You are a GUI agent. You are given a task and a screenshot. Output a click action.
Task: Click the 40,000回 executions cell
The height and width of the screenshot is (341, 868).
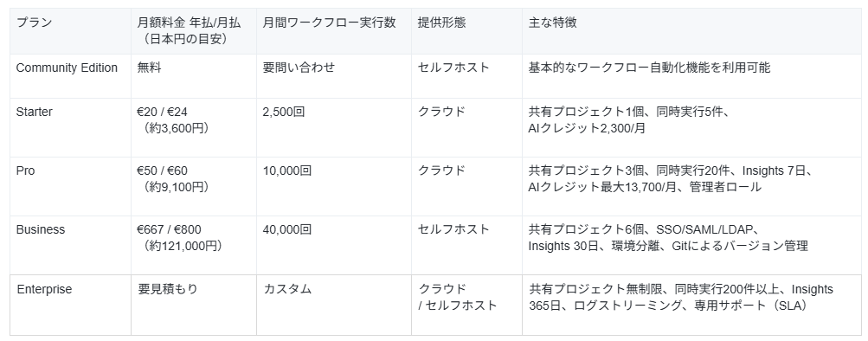point(334,245)
